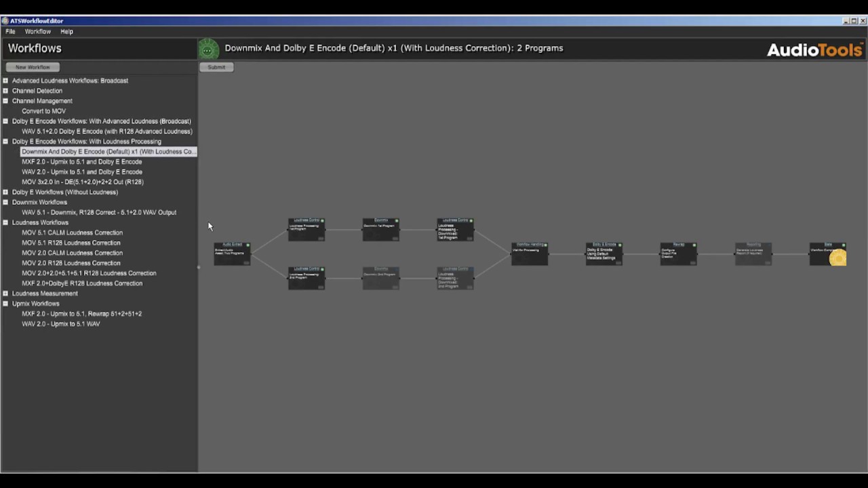Select MXF 2.0+DolbyE R128 Loudness Correction
Image resolution: width=868 pixels, height=488 pixels.
[82, 283]
